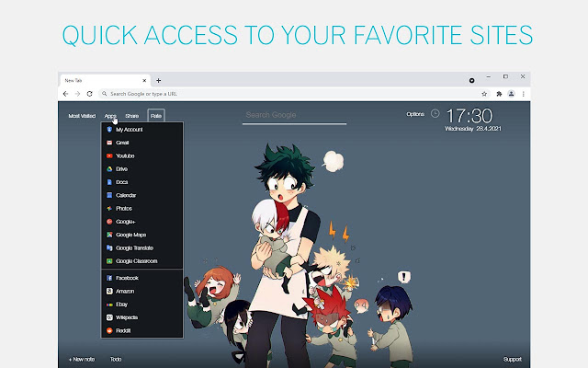Click the Facebook icon in the list
Viewport: 588px width, 368px height.
point(109,278)
